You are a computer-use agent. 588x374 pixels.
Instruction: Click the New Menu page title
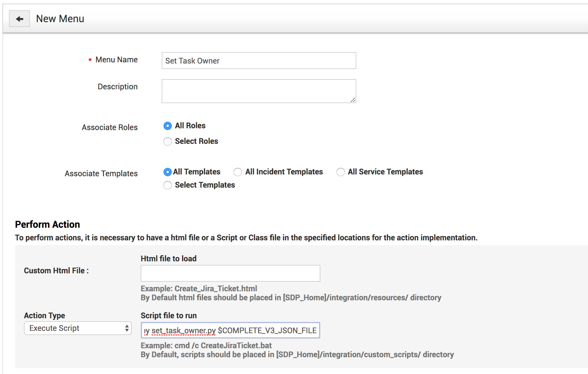(60, 19)
